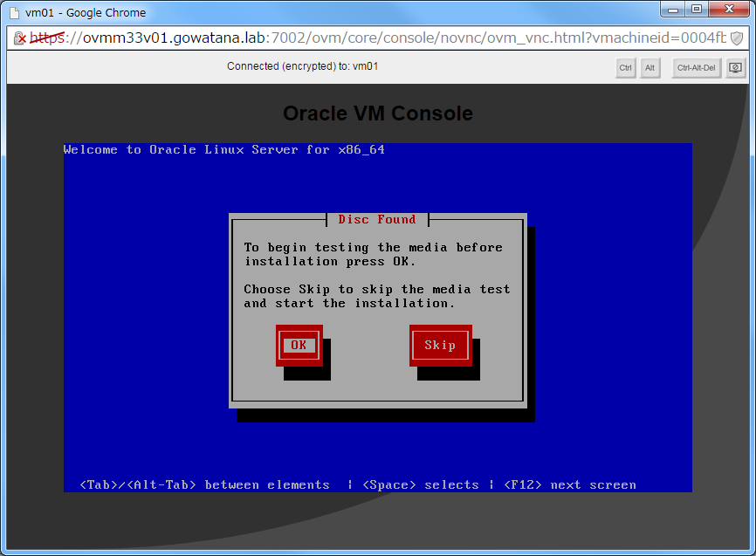Image resolution: width=756 pixels, height=556 pixels.
Task: Click the Disc Found dialog title
Action: point(376,219)
